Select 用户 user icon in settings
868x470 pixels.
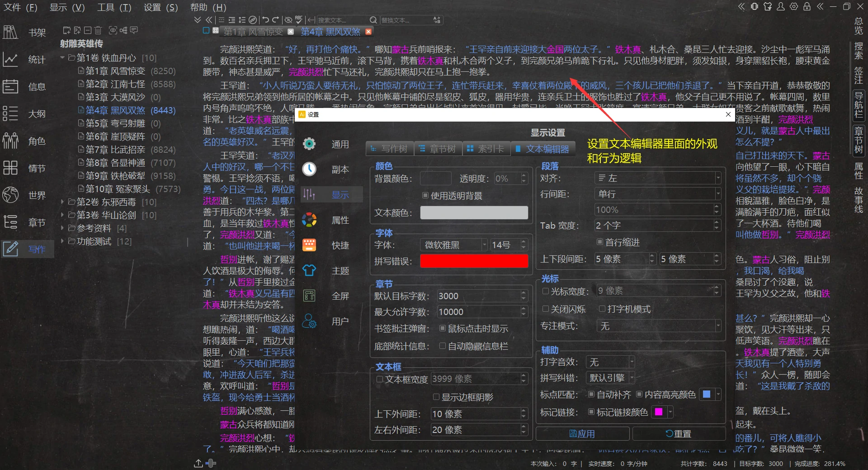[x=309, y=321]
